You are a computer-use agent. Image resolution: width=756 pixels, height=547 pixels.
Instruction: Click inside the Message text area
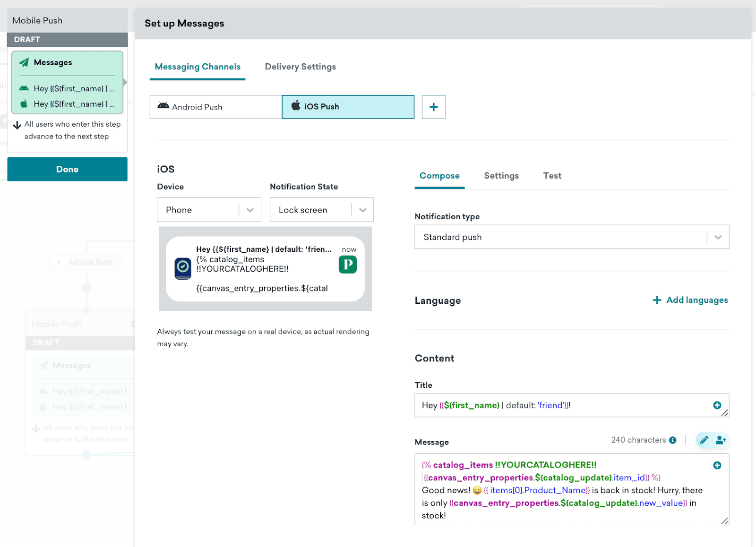[x=572, y=489]
